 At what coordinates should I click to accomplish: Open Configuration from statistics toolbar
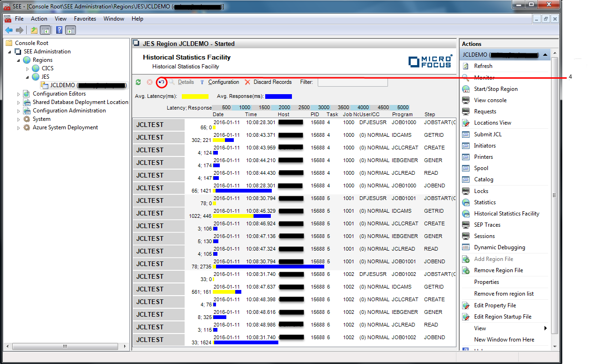(x=224, y=82)
